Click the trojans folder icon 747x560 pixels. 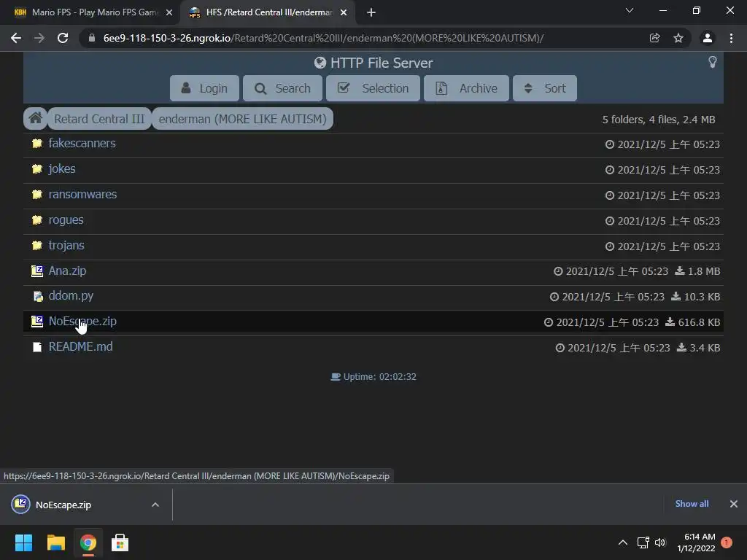[36, 246]
